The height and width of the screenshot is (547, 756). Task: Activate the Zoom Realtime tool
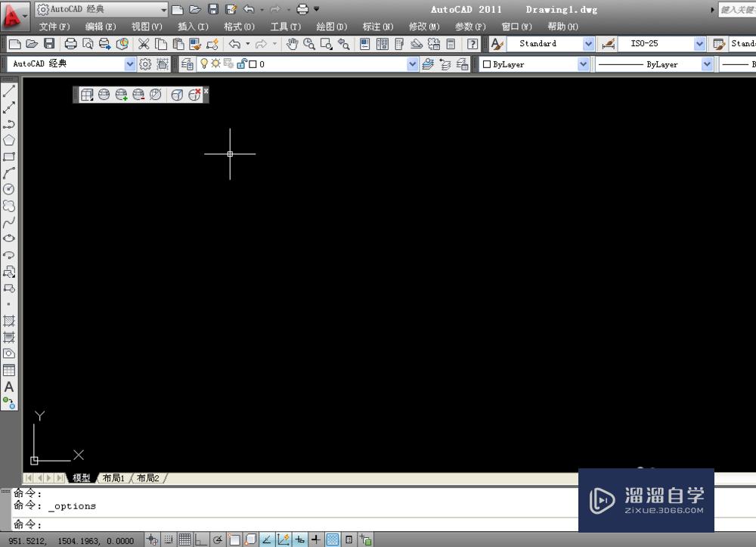[x=309, y=44]
